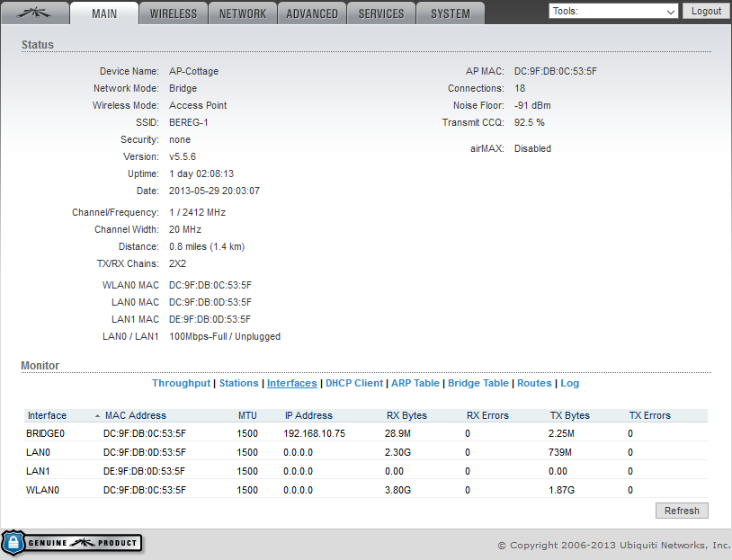Select the BRIDGE0 interface row
Viewport: 732px width, 560px height.
[366, 433]
